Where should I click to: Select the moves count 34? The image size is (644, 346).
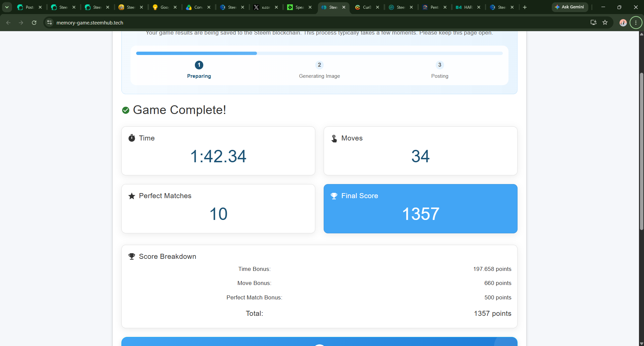(421, 156)
